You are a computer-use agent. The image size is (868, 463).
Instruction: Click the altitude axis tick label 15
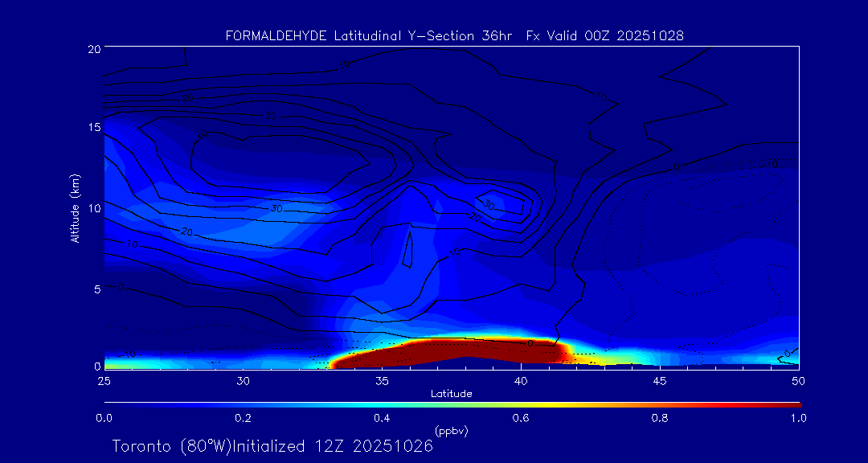click(93, 127)
